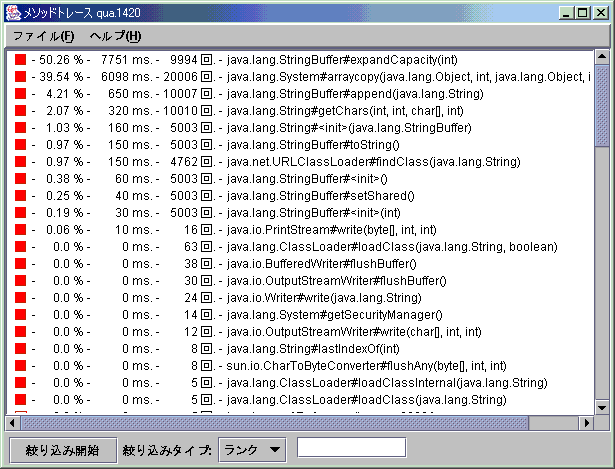The width and height of the screenshot is (615, 469).
Task: Click the 50.26 % value
Action: coord(61,60)
